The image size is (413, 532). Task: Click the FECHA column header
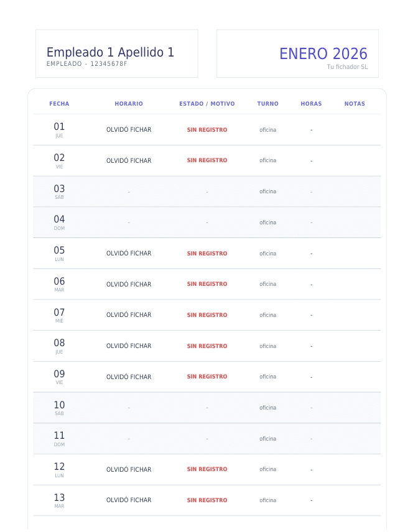click(59, 104)
